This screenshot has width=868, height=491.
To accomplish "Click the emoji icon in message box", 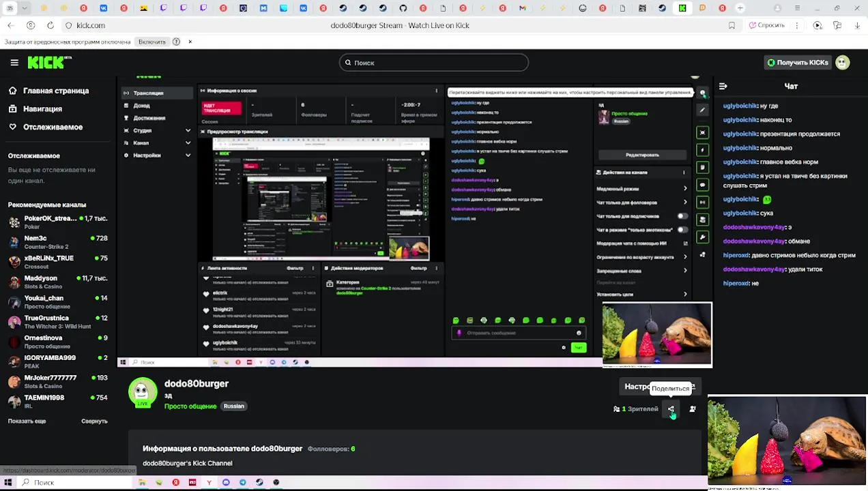I will 579,333.
